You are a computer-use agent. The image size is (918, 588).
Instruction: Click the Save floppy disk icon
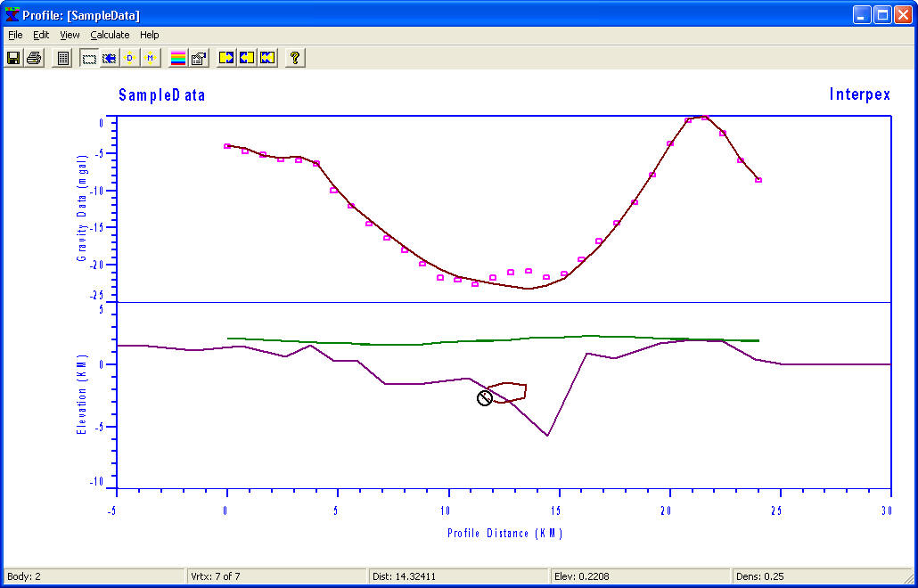pos(13,58)
